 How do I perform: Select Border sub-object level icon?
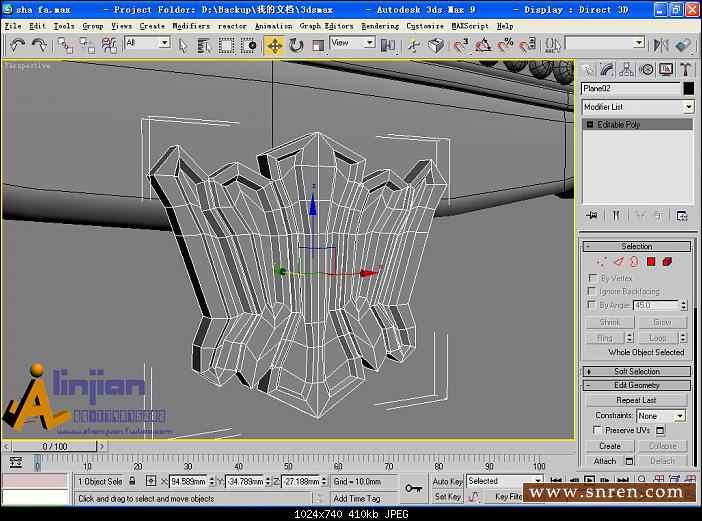pyautogui.click(x=634, y=262)
